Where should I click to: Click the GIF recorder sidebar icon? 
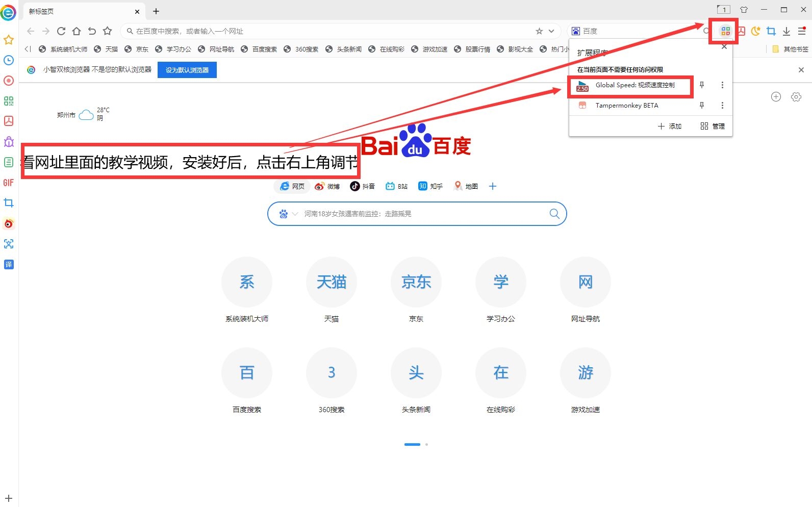click(9, 183)
